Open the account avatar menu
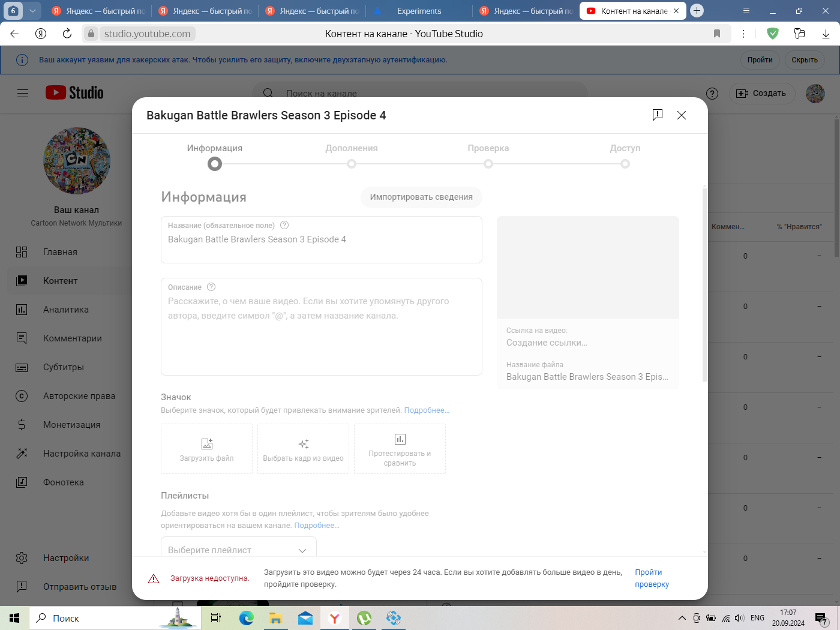Viewport: 840px width, 630px height. [x=815, y=93]
